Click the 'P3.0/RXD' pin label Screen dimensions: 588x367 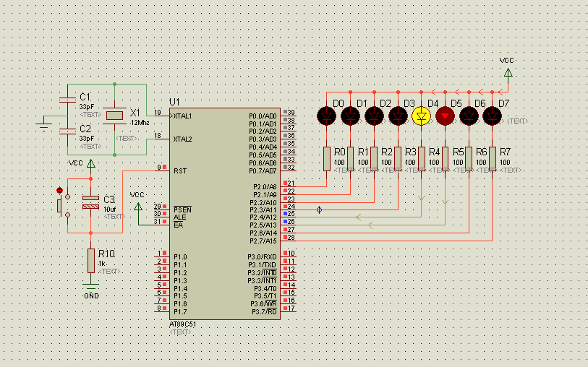point(262,257)
